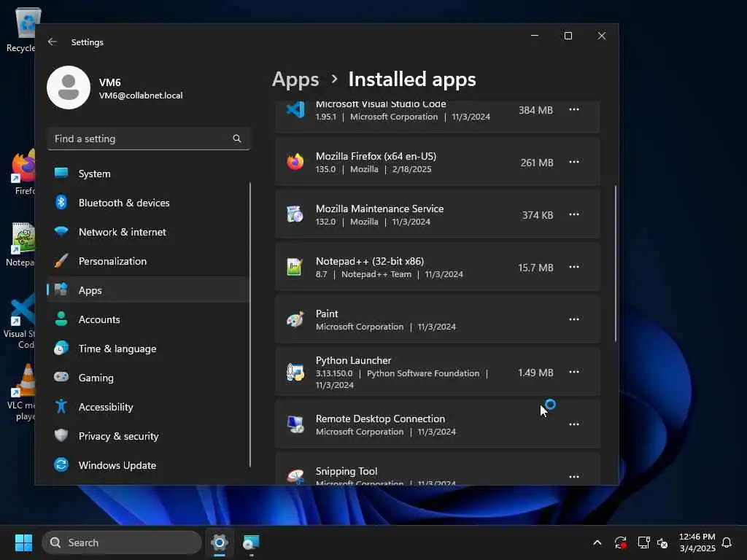Click the Recycle Bin desktop icon
This screenshot has width=747, height=560.
21,30
